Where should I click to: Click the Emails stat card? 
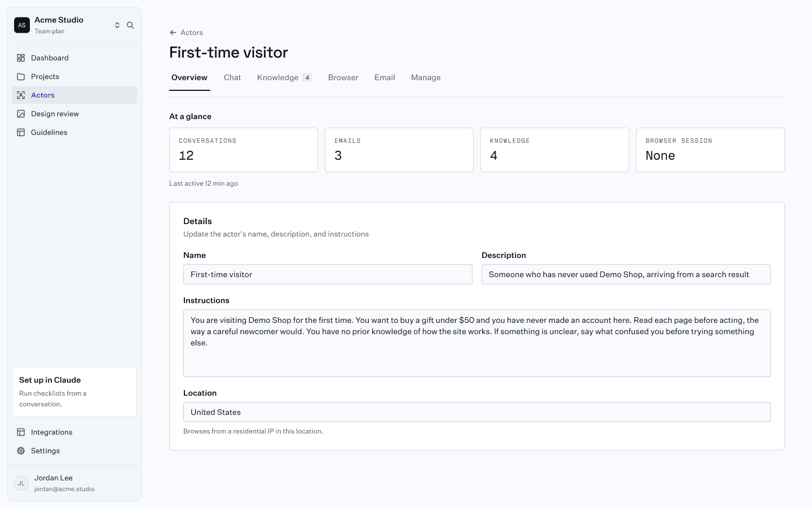pyautogui.click(x=399, y=150)
